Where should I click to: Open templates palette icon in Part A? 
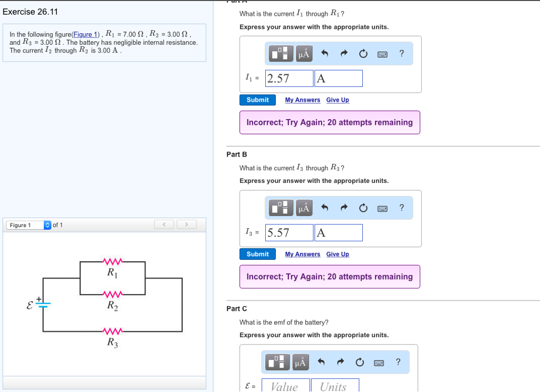click(x=281, y=54)
